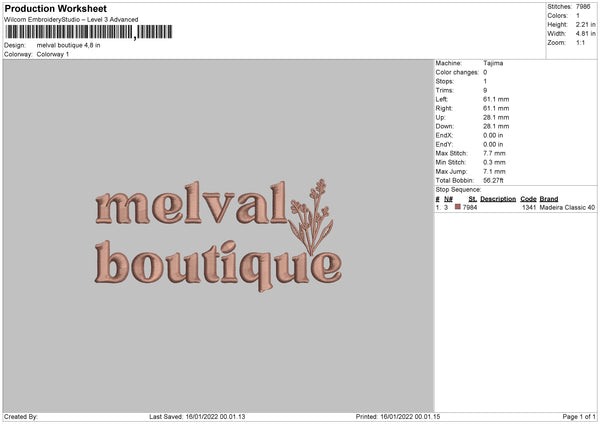Click the barcode in the header

tap(89, 32)
